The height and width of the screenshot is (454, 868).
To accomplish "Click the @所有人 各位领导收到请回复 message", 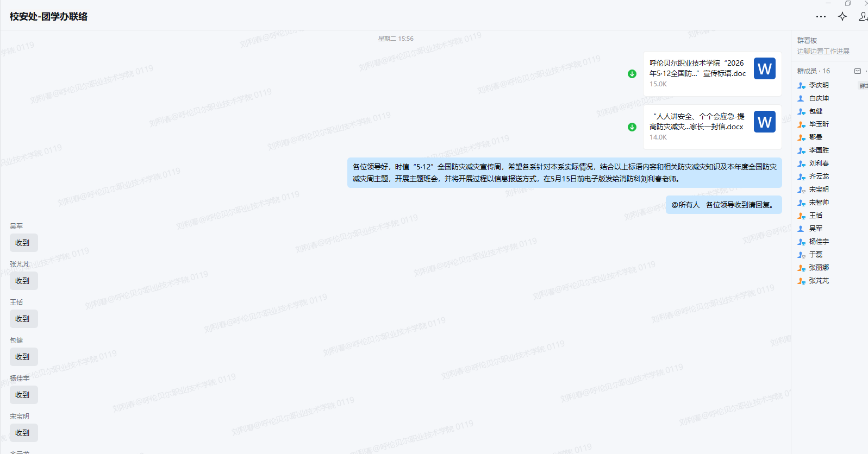I will 724,205.
